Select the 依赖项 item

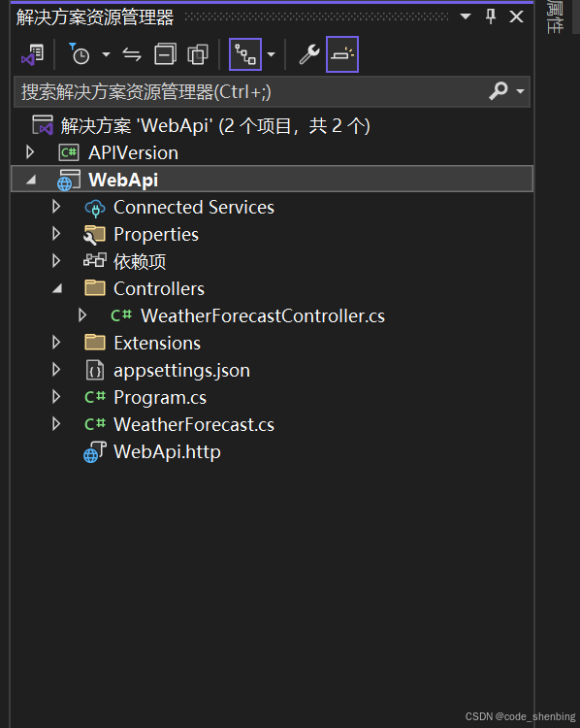(140, 262)
